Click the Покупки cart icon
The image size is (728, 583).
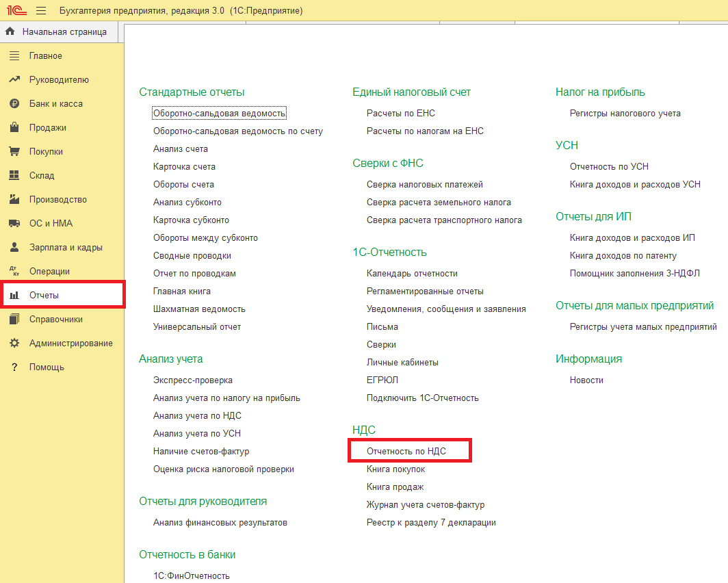pos(14,152)
